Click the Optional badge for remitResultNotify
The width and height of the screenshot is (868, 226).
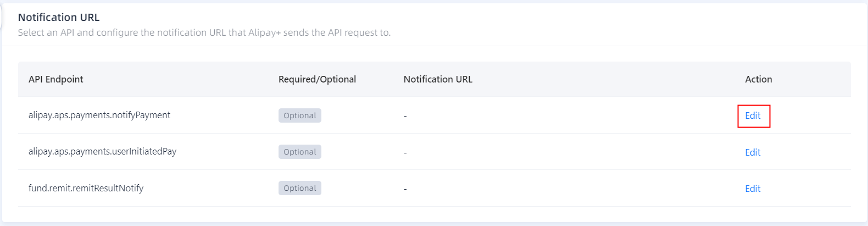pyautogui.click(x=299, y=188)
